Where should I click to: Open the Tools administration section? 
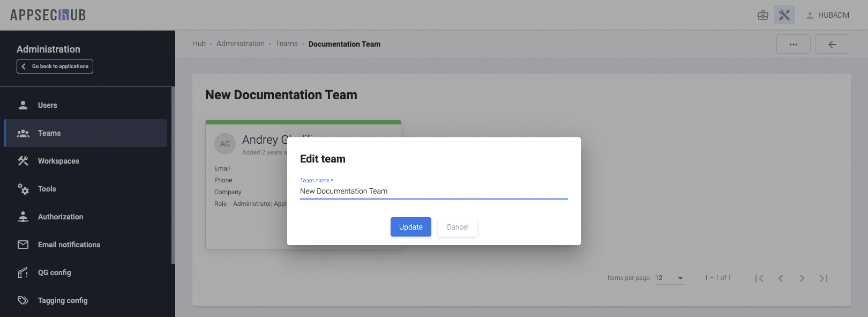point(47,189)
